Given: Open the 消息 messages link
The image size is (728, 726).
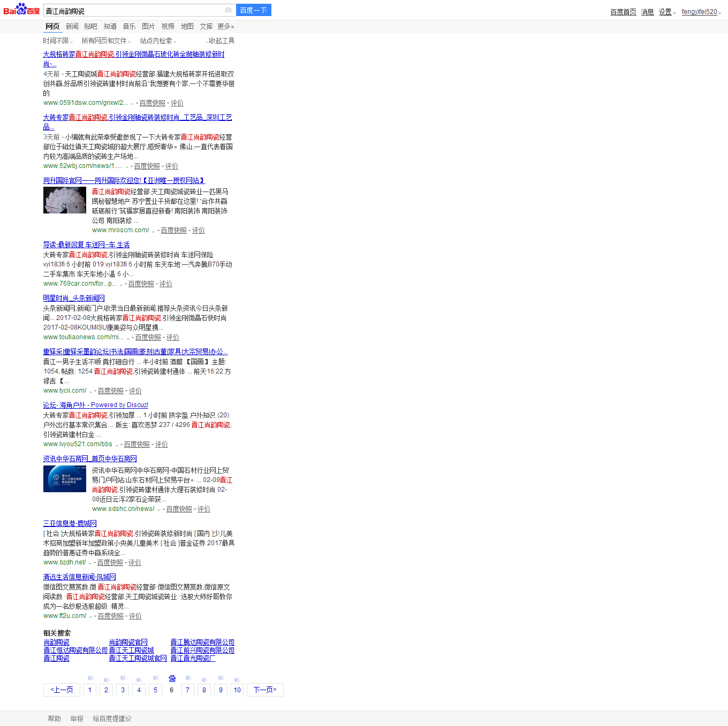Looking at the screenshot, I should [x=648, y=12].
